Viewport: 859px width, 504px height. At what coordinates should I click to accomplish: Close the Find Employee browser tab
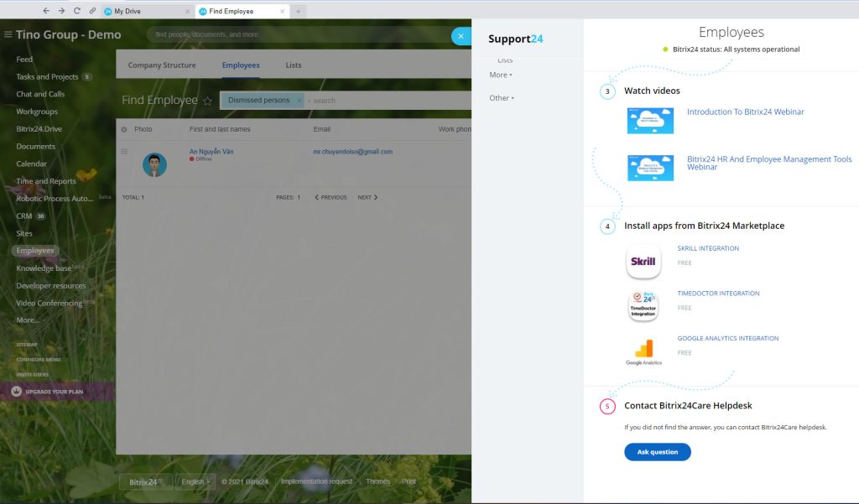coord(282,11)
